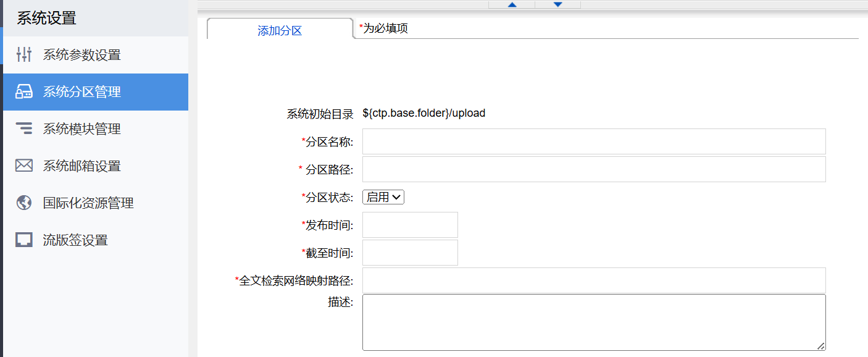This screenshot has width=868, height=357.
Task: Open 系统参数设置 menu item
Action: point(96,55)
